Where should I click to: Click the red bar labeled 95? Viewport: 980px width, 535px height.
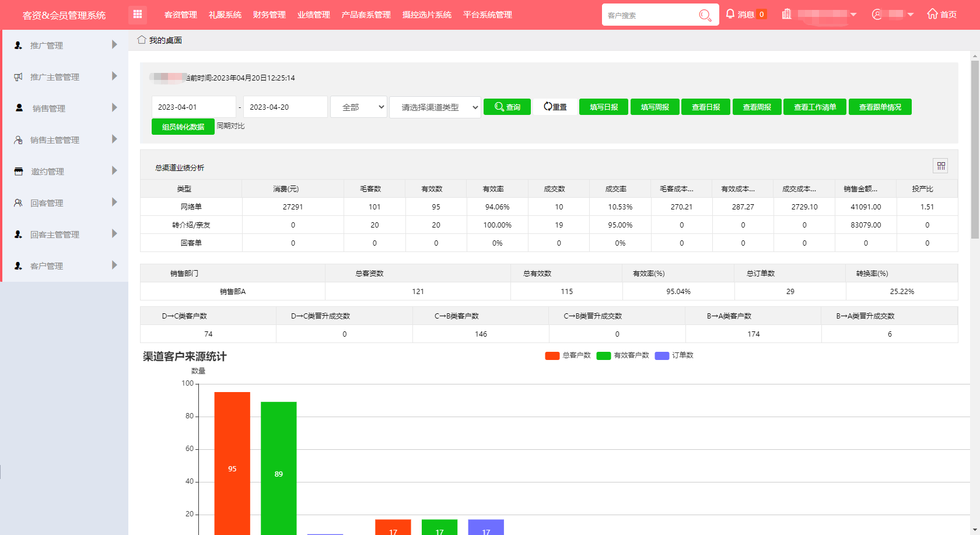[x=232, y=463]
